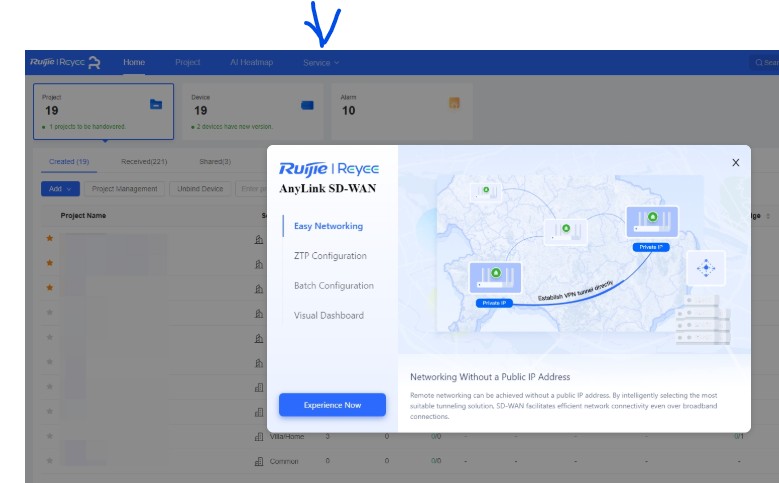The width and height of the screenshot is (779, 483).
Task: Click the Project Name column header
Action: pyautogui.click(x=83, y=216)
